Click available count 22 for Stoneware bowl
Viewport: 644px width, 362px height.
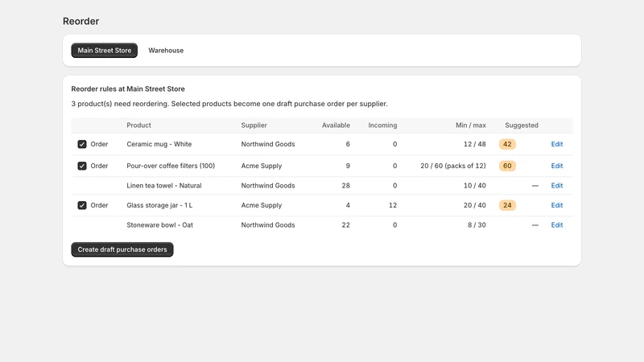click(346, 225)
